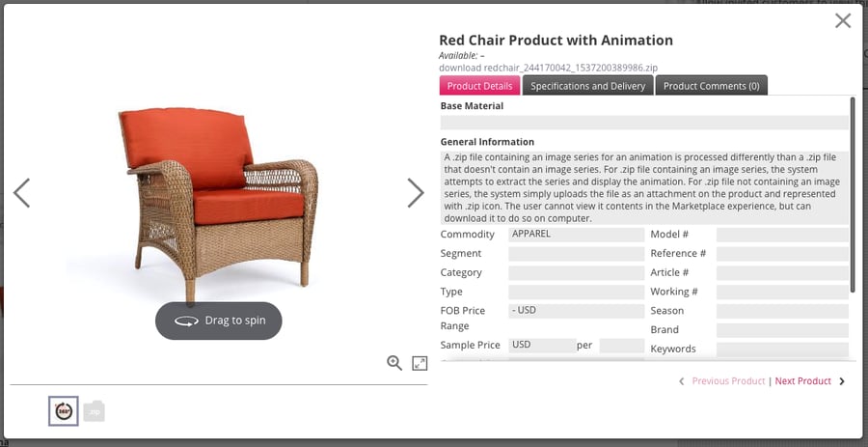Image resolution: width=868 pixels, height=447 pixels.
Task: Click the Drag to spin button
Action: [219, 321]
